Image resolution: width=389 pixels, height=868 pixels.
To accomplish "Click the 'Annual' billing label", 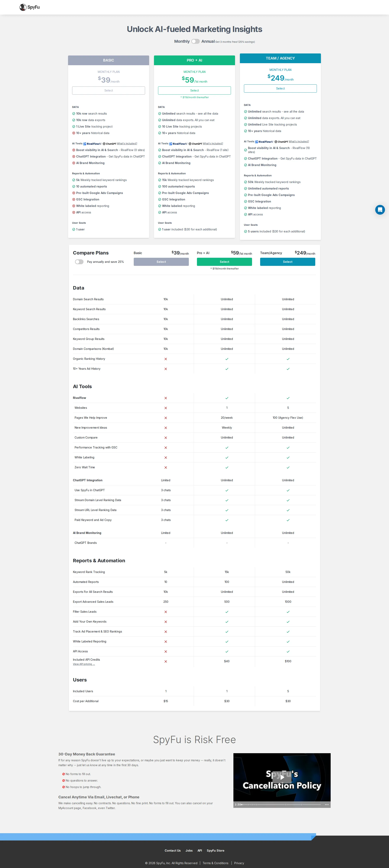I will [208, 42].
